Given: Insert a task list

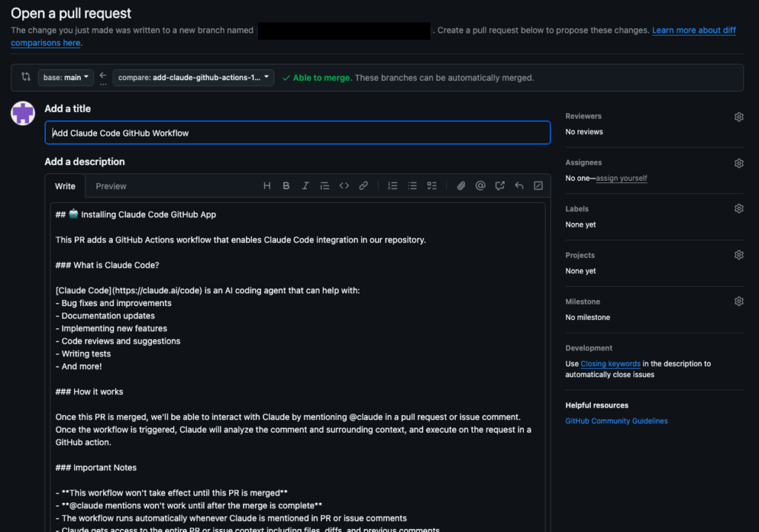Looking at the screenshot, I should (432, 186).
